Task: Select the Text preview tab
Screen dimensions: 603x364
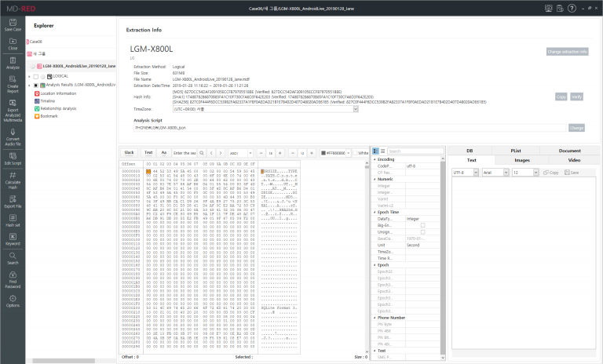Action: point(471,160)
